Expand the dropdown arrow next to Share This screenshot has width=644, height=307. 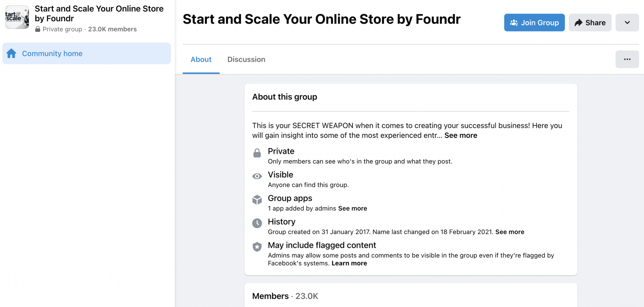coord(627,22)
